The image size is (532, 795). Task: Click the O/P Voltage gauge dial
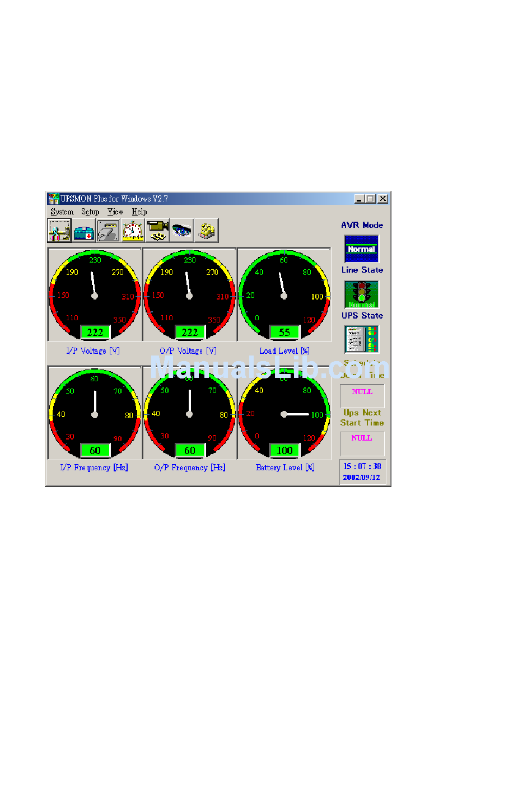pyautogui.click(x=189, y=294)
